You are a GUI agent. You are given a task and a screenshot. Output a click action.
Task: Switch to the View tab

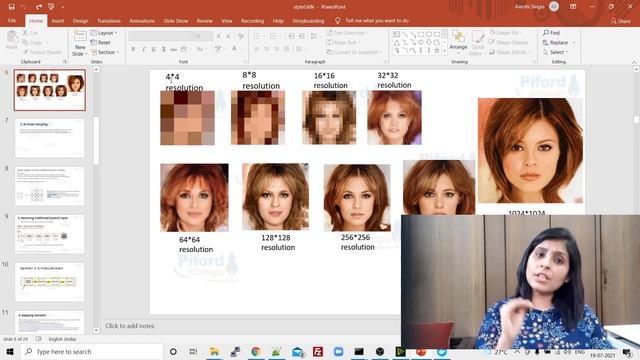227,21
